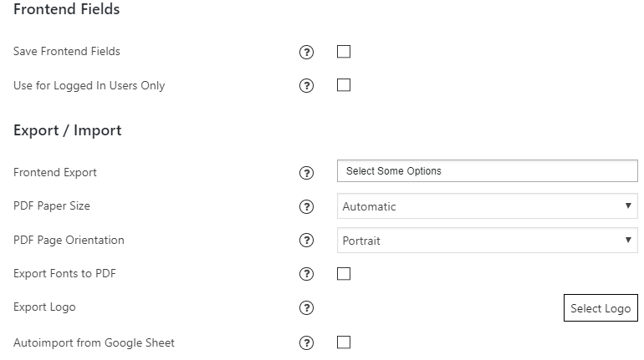
Task: Show help for Export Logo option
Action: pyautogui.click(x=306, y=308)
